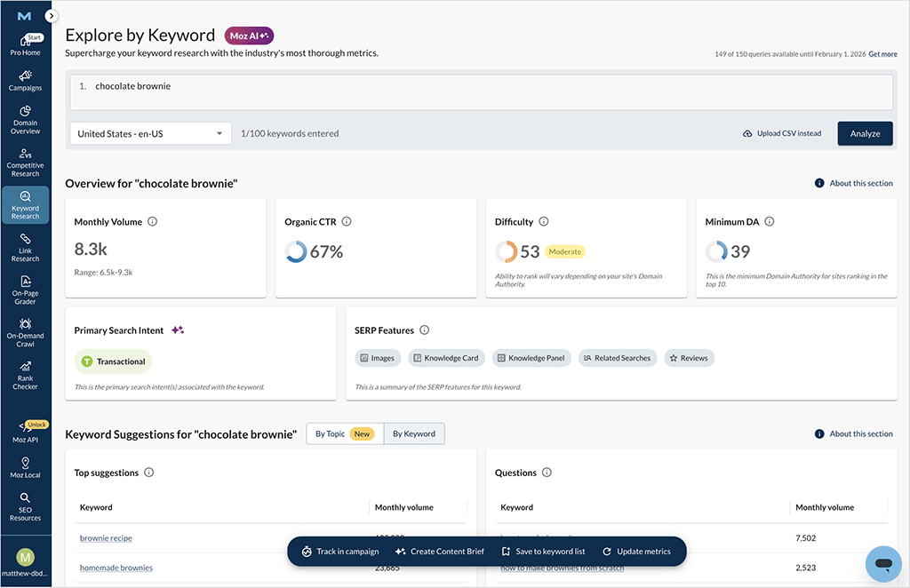Open Moz Local from the sidebar
910x588 pixels.
point(26,466)
